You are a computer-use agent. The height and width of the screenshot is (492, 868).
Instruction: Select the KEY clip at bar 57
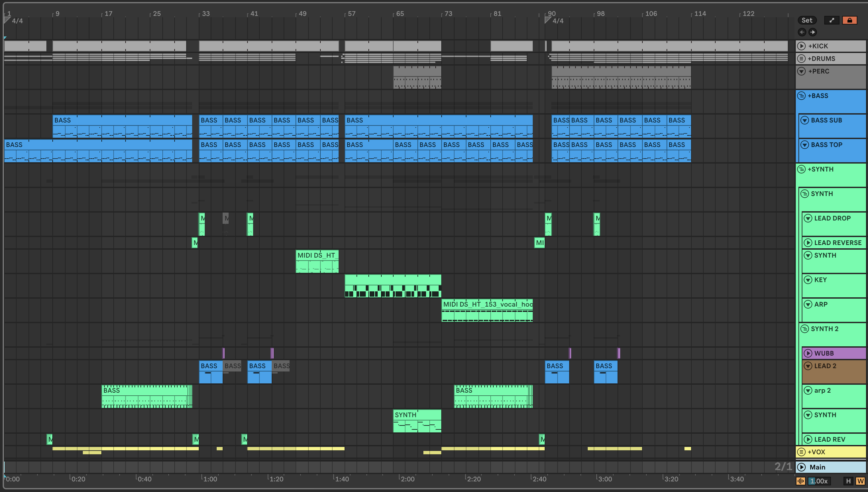[393, 286]
